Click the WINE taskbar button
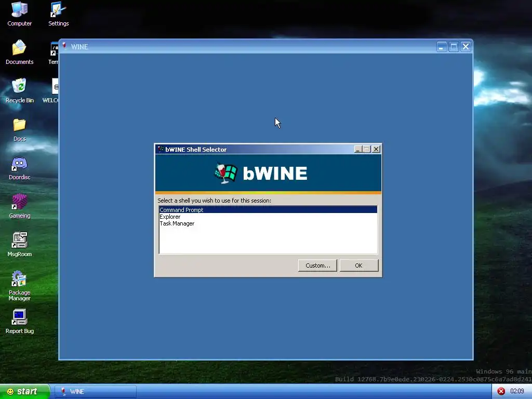This screenshot has width=532, height=399. click(x=96, y=392)
